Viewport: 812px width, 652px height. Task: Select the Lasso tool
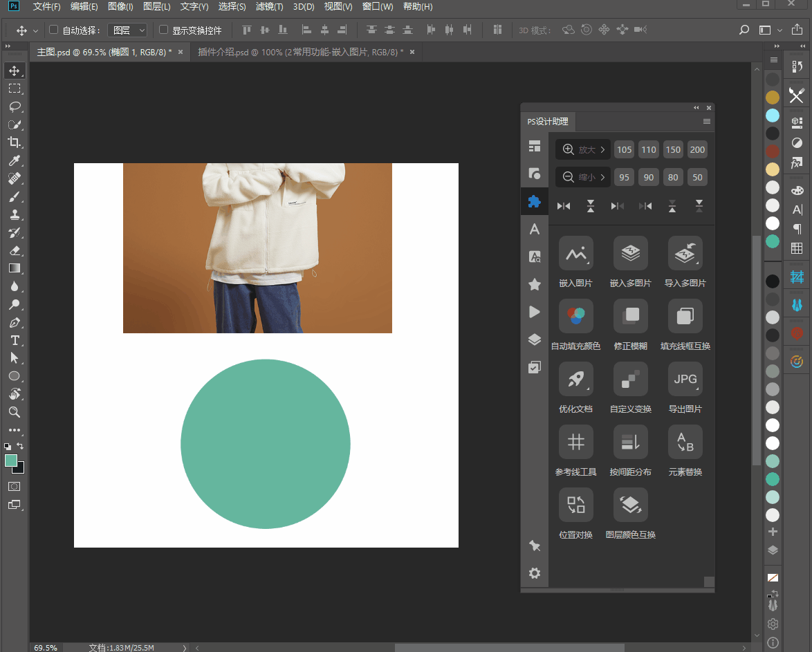click(x=15, y=106)
